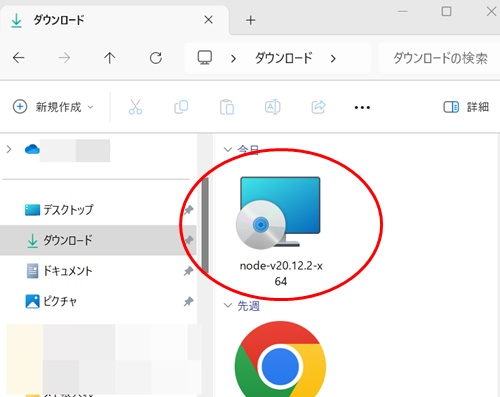Open a new tab with plus button
This screenshot has width=500, height=397.
tap(251, 20)
